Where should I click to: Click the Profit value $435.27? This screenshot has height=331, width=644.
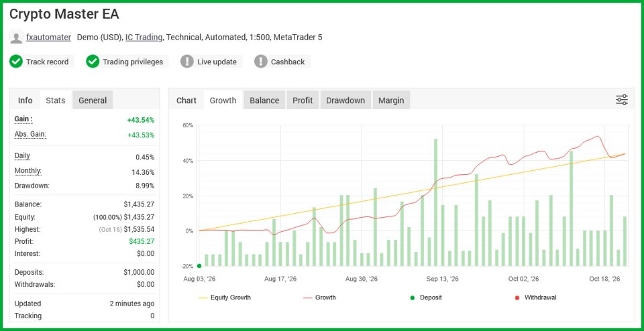tap(142, 241)
